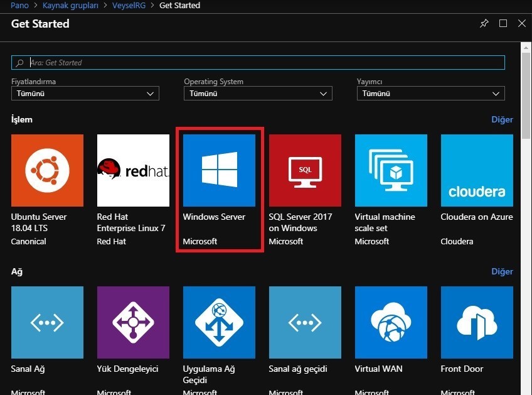The width and height of the screenshot is (532, 395).
Task: Go to Kaynak grupları breadcrumb link
Action: pyautogui.click(x=70, y=6)
